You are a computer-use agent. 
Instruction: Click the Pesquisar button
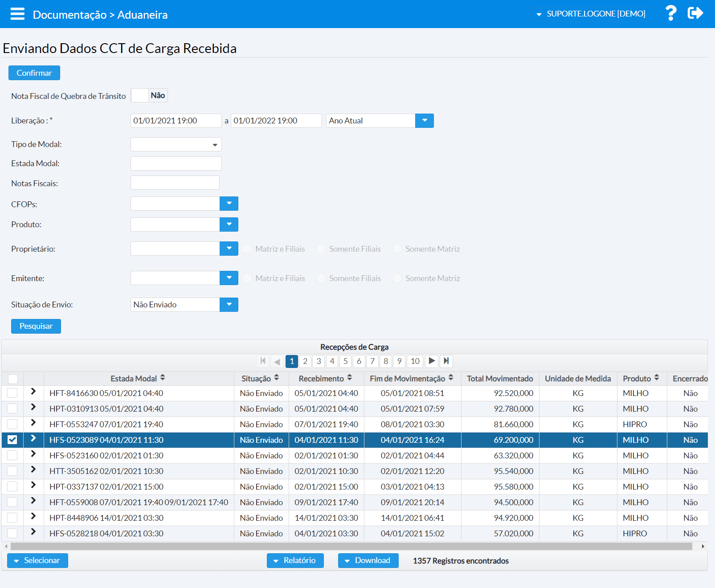[x=36, y=326]
